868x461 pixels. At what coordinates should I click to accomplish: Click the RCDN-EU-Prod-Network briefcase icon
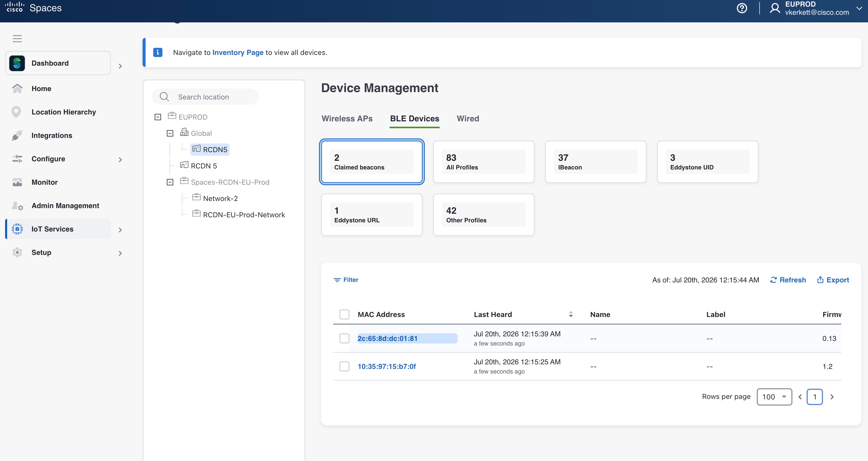(196, 213)
